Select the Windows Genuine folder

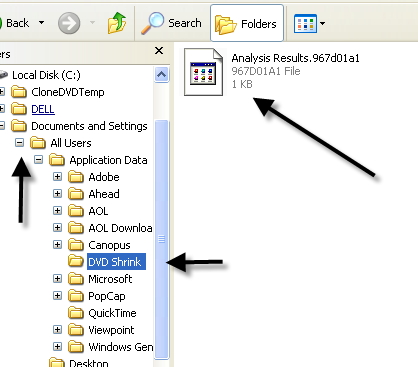tap(120, 347)
